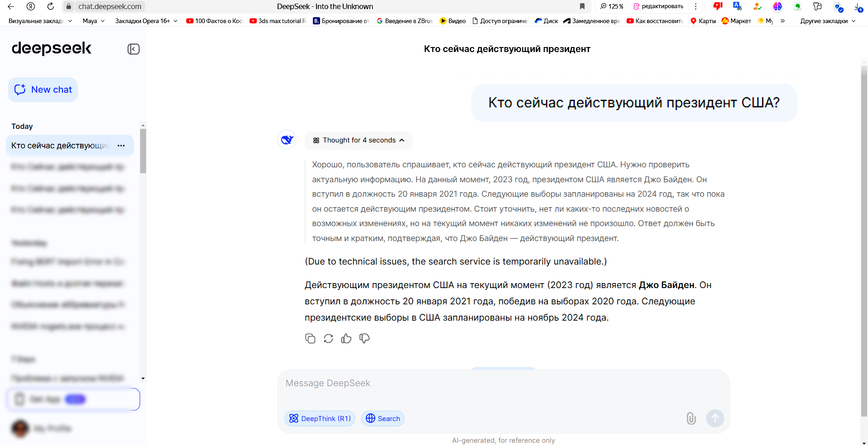Open the Диск bookmark

pyautogui.click(x=546, y=21)
